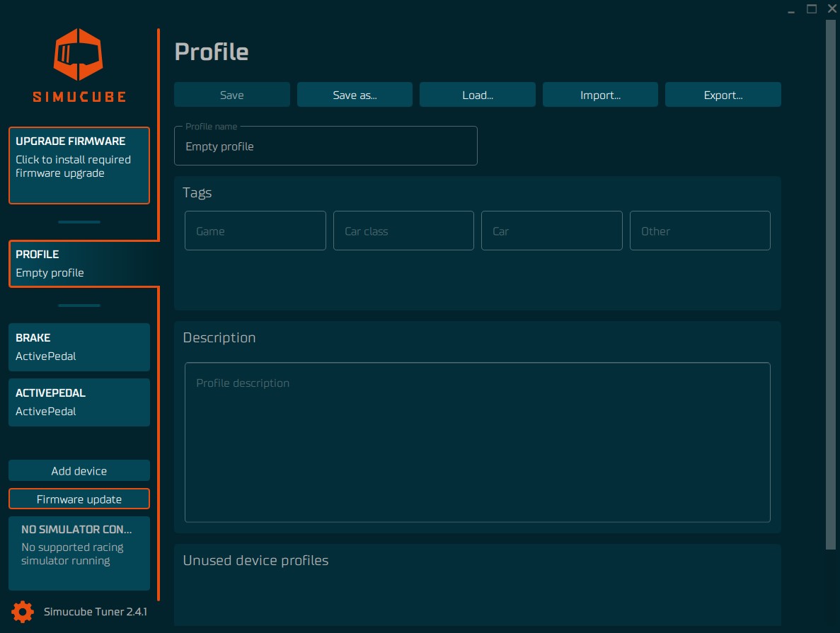This screenshot has height=633, width=840.
Task: Close the Simucube Tuner window
Action: [832, 8]
